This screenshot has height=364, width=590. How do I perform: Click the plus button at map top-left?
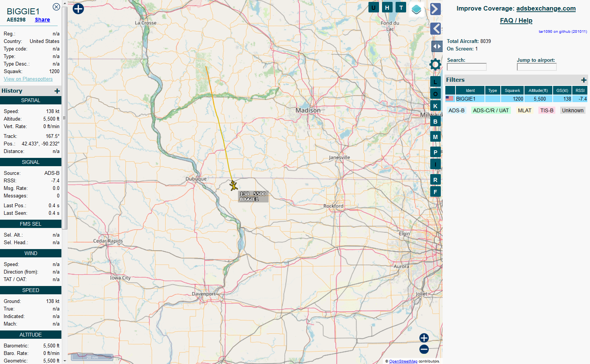78,9
